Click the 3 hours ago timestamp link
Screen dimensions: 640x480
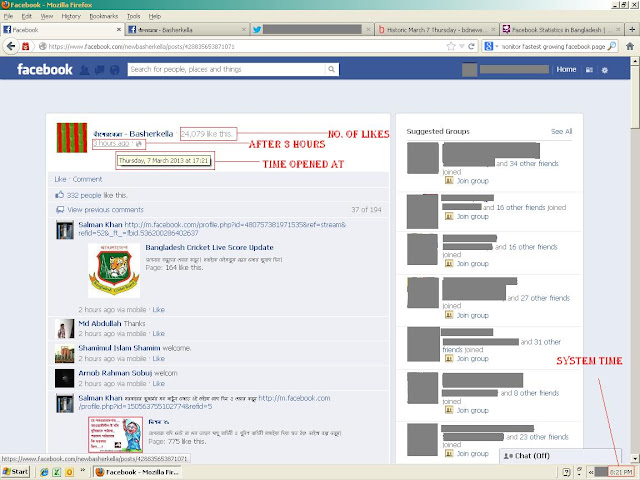pyautogui.click(x=111, y=143)
